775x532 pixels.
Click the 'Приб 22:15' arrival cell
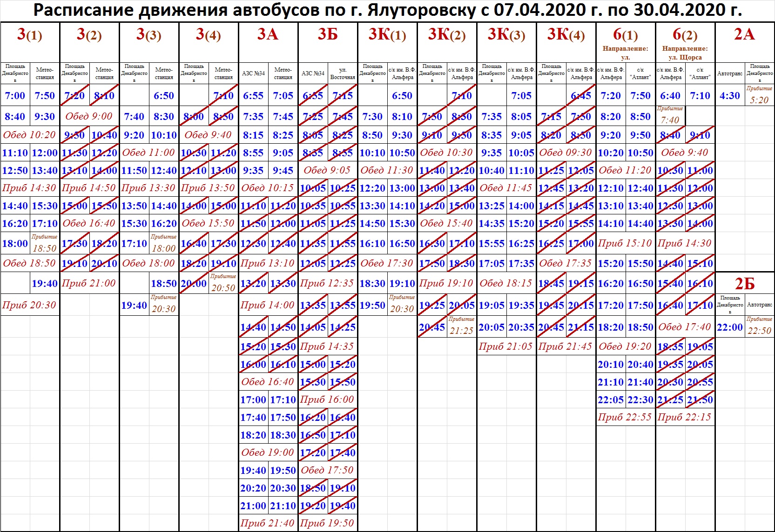coord(685,417)
